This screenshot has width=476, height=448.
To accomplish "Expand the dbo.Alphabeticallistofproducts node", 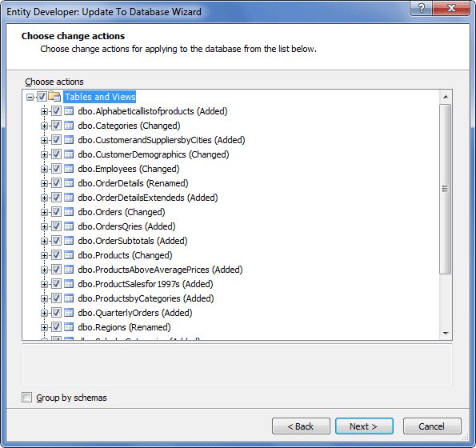I will [x=44, y=111].
